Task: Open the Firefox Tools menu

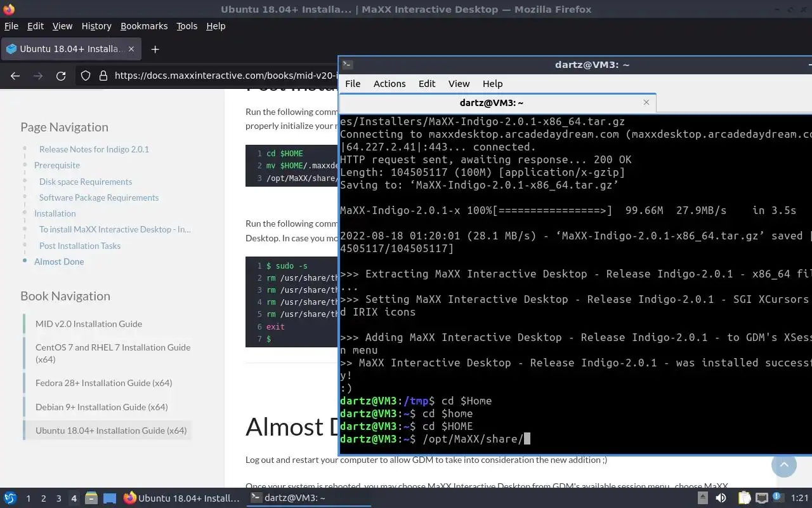Action: point(187,26)
